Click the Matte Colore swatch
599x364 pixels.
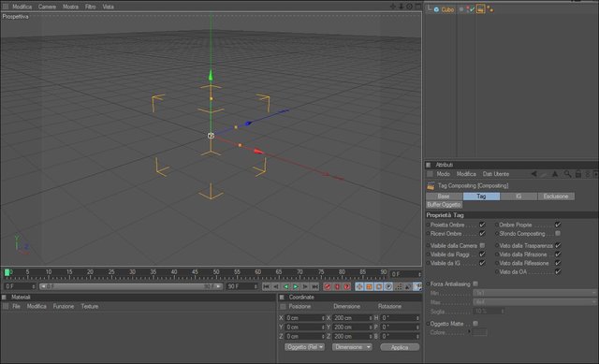[479, 333]
